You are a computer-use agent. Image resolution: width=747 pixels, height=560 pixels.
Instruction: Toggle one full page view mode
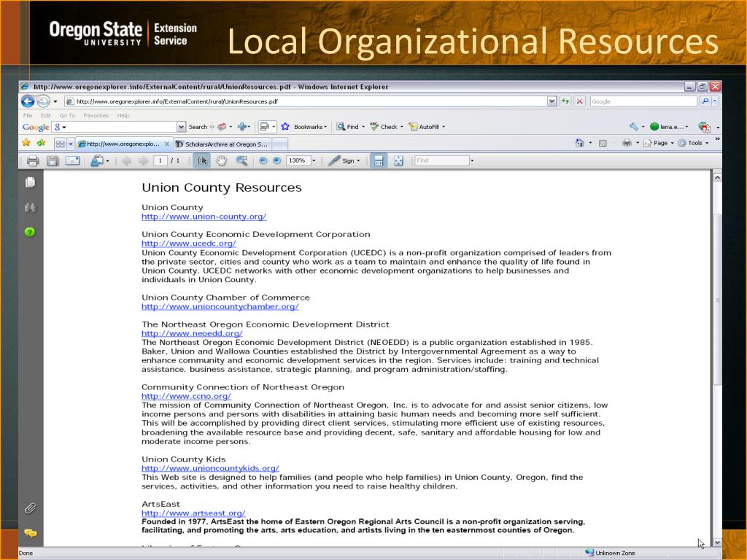(398, 161)
